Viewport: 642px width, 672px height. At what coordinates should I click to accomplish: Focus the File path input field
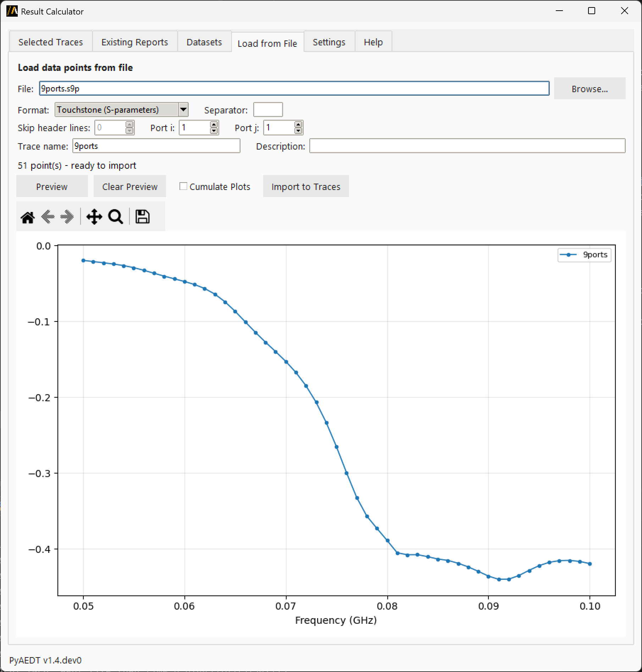click(294, 88)
